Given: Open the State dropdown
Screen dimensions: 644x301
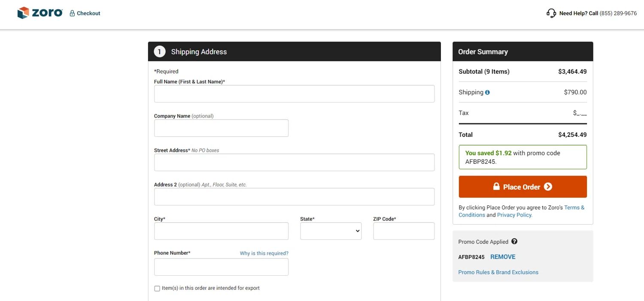Looking at the screenshot, I should pyautogui.click(x=331, y=231).
